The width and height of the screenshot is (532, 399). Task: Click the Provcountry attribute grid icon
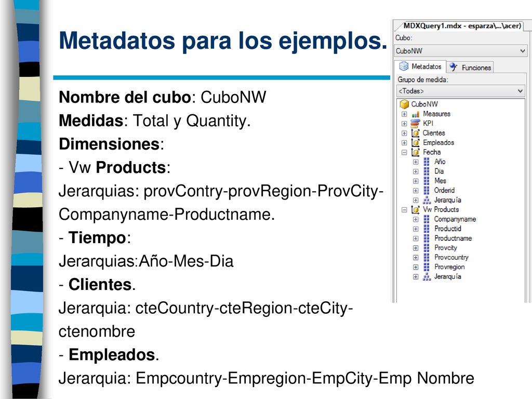(x=427, y=258)
